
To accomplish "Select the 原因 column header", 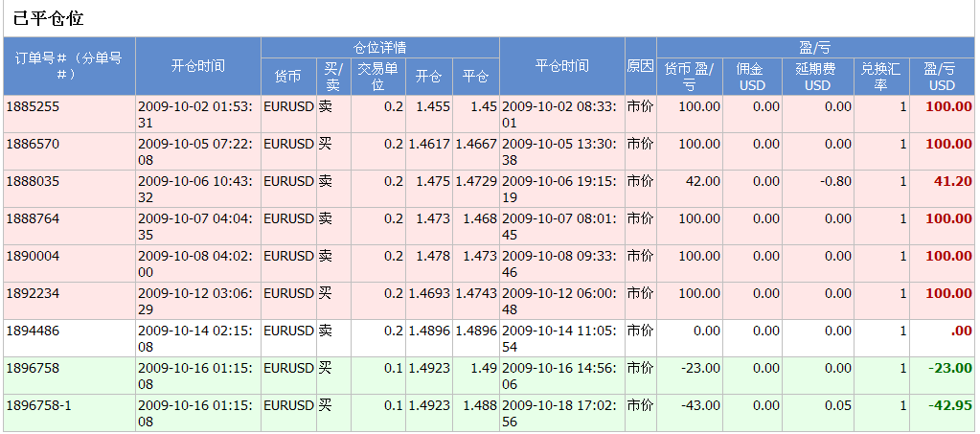I will (640, 66).
